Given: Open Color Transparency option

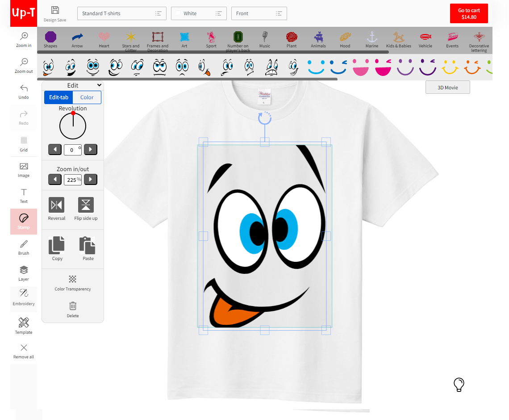Looking at the screenshot, I should pos(73,282).
